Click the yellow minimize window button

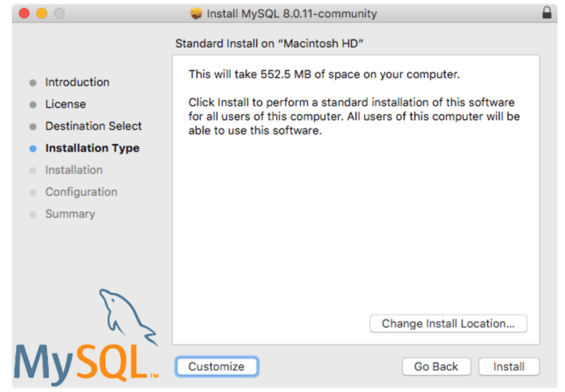42,13
